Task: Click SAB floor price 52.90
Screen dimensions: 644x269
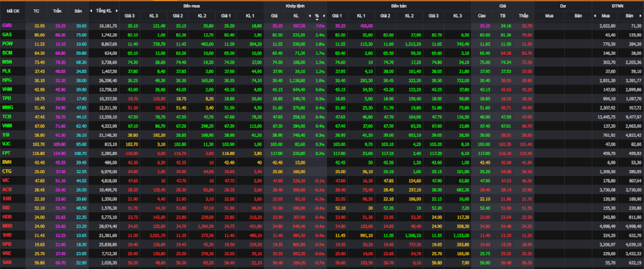Action: (81, 262)
